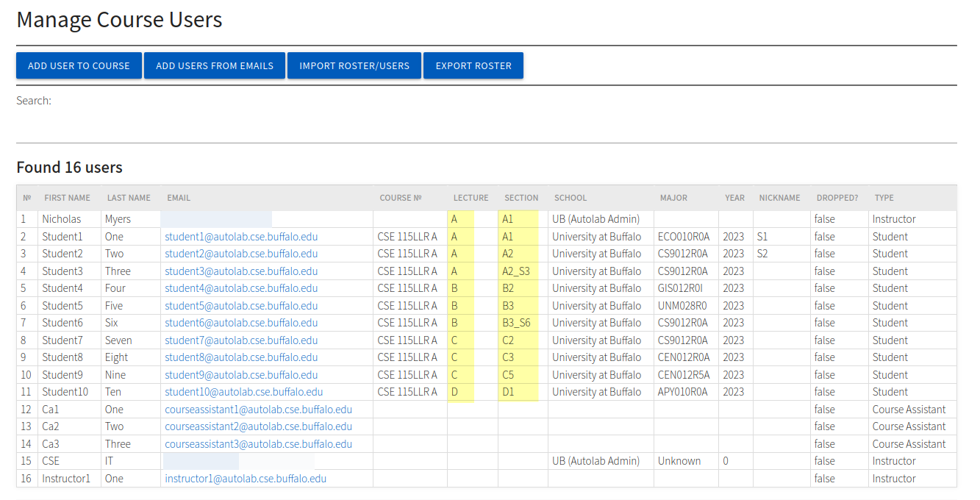Select section cell 'D1'
The image size is (980, 500).
tap(508, 392)
